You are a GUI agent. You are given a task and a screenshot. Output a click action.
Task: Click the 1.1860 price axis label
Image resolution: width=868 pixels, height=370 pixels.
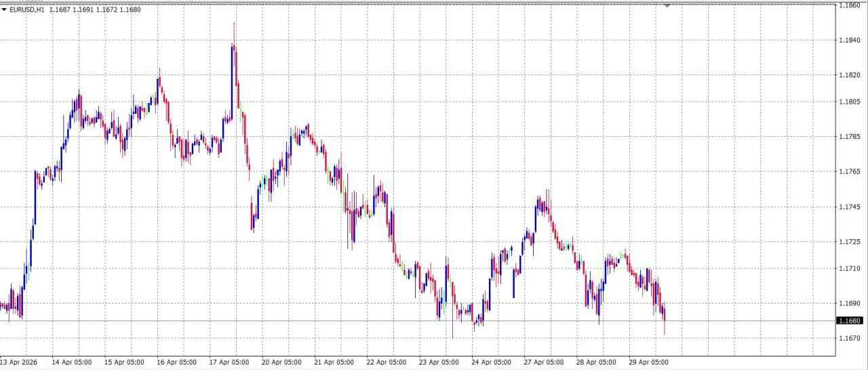point(849,5)
